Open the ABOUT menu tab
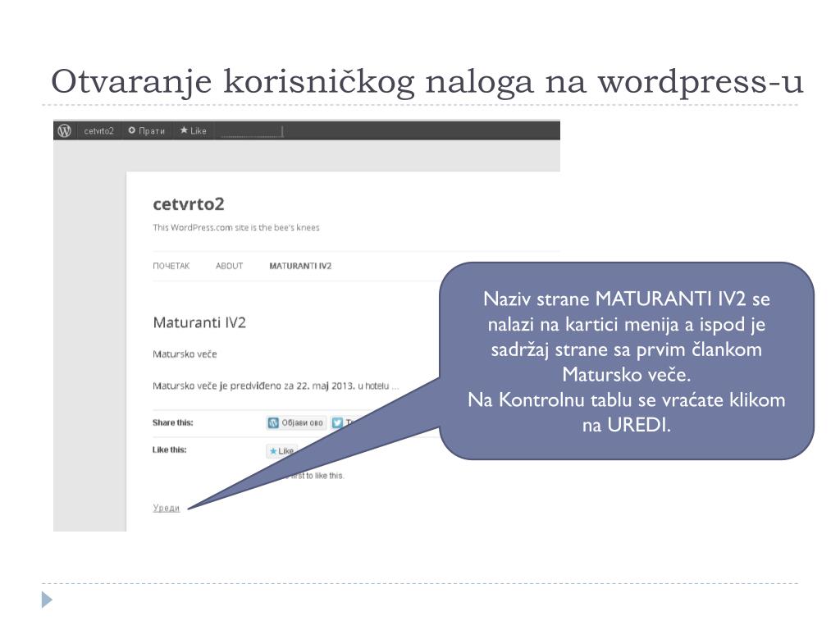The height and width of the screenshot is (630, 840). [x=230, y=266]
